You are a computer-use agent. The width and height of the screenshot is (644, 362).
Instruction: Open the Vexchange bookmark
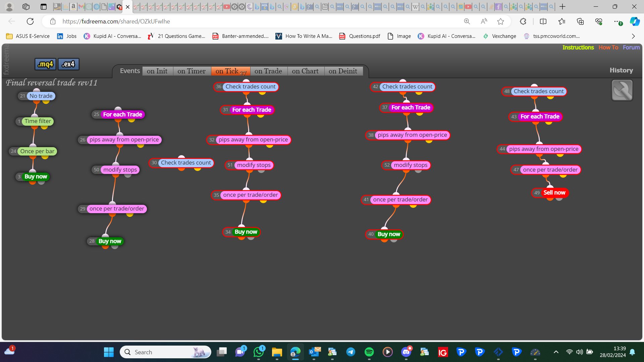click(499, 36)
